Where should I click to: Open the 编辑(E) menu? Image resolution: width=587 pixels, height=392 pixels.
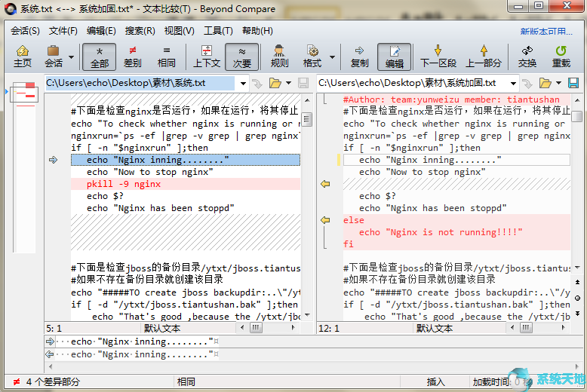point(101,31)
